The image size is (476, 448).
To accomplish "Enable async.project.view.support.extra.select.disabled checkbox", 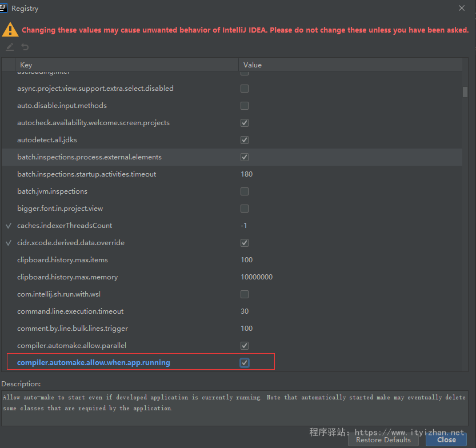I will 245,89.
